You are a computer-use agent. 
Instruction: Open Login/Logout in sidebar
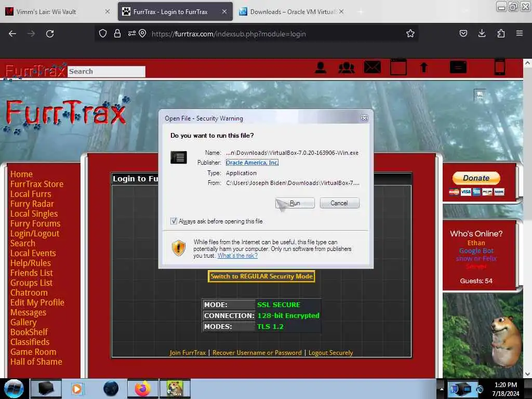[x=35, y=233]
